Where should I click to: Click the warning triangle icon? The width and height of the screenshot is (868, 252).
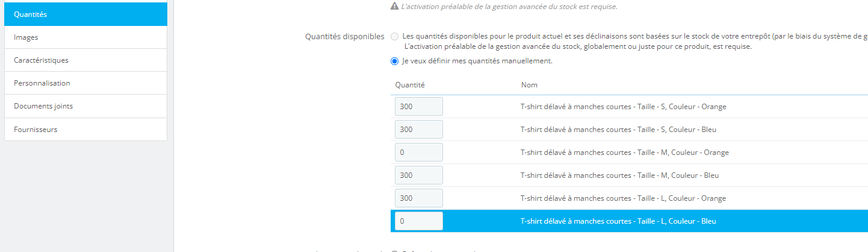394,6
